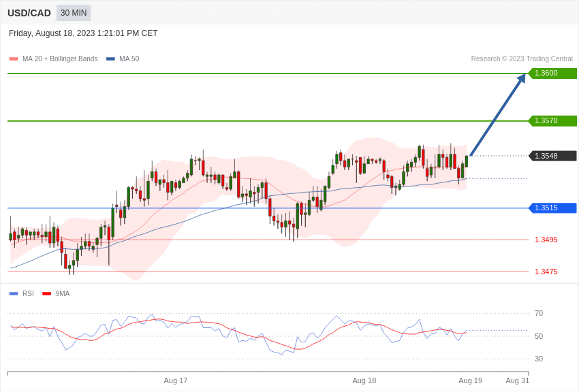
Task: Click the 9MA legend label
Action: [x=63, y=293]
